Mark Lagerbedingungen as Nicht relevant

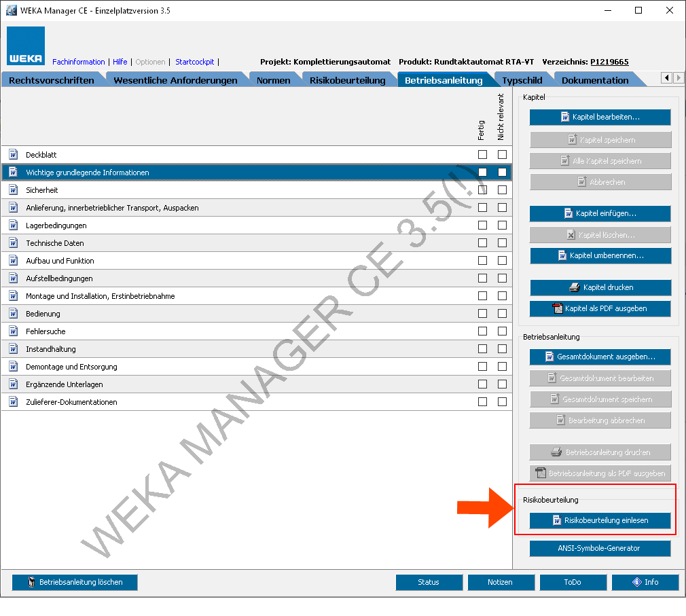coord(502,225)
